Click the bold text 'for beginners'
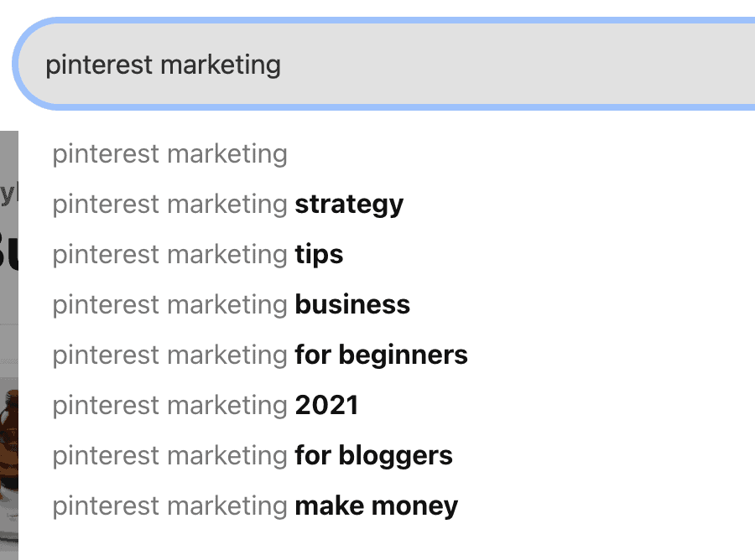Viewport: 755px width, 560px height. pyautogui.click(x=382, y=355)
